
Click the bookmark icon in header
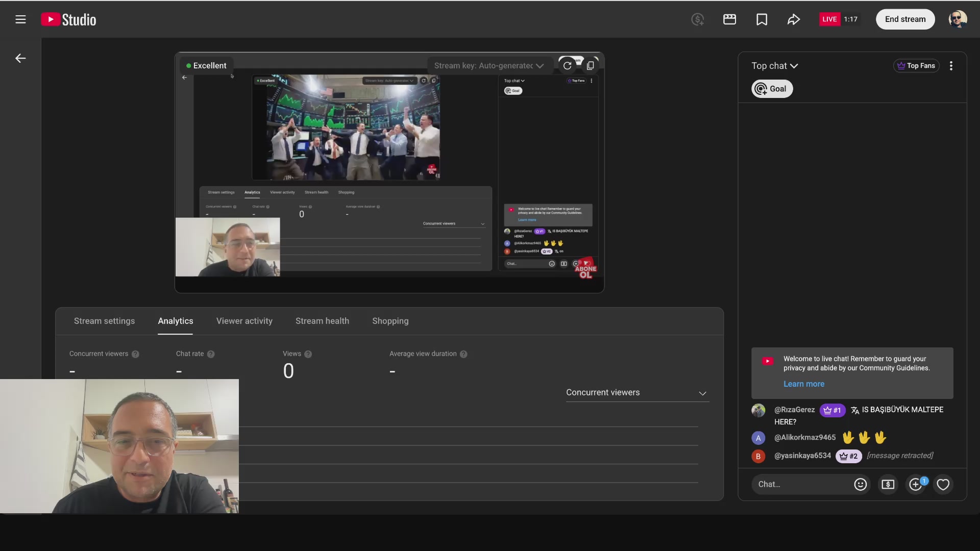762,19
